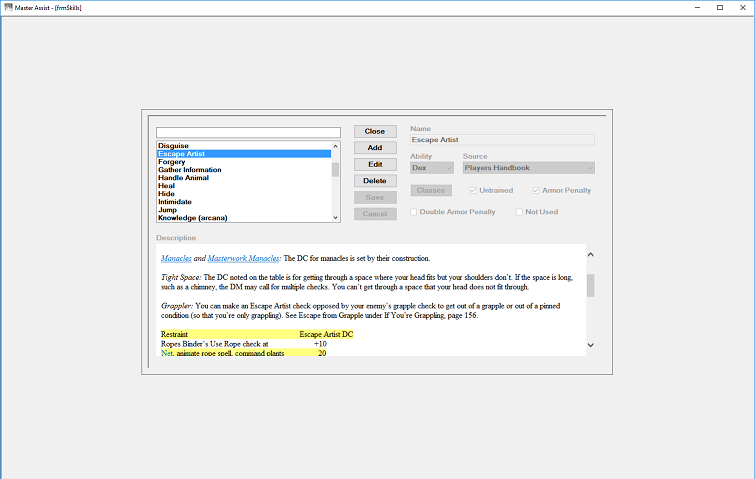
Task: Click the skills list scrollbar thumb
Action: (336, 169)
